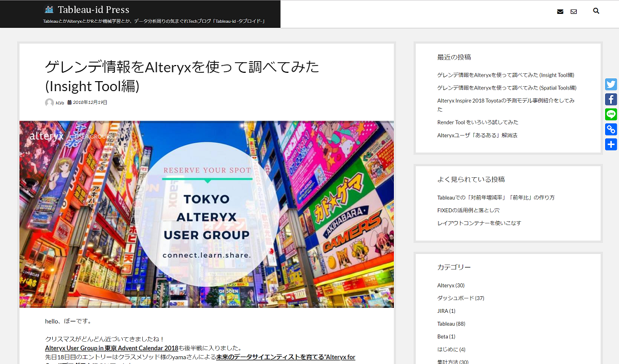Open the 未来のデータサイエンティストを育てる Alteryx for link
Screen dimensions: 619x364
286,357
